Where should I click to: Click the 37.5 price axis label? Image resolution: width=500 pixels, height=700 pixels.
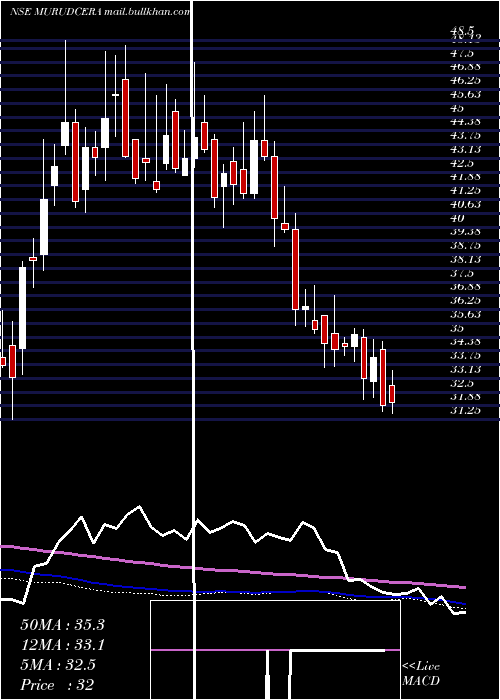pyautogui.click(x=462, y=273)
